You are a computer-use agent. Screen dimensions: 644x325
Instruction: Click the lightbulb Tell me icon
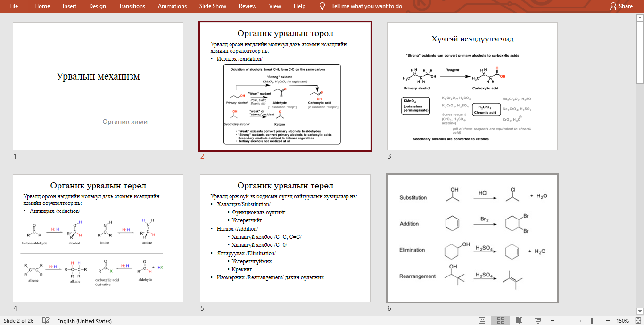pos(322,6)
